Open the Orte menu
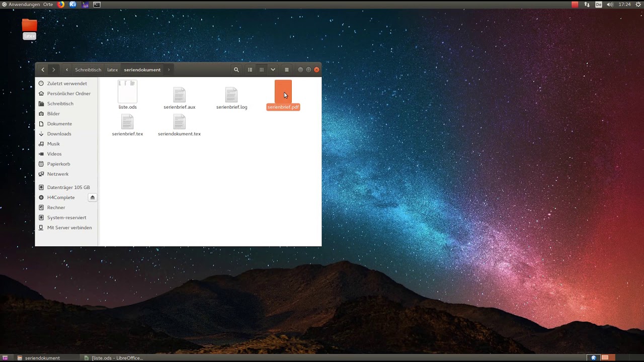This screenshot has height=362, width=644. 48,5
